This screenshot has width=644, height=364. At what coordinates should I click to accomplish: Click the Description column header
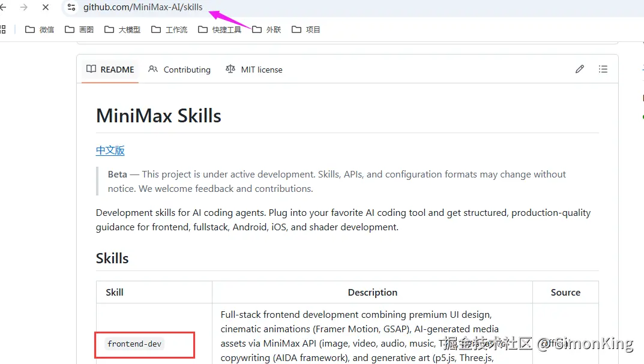coord(373,292)
